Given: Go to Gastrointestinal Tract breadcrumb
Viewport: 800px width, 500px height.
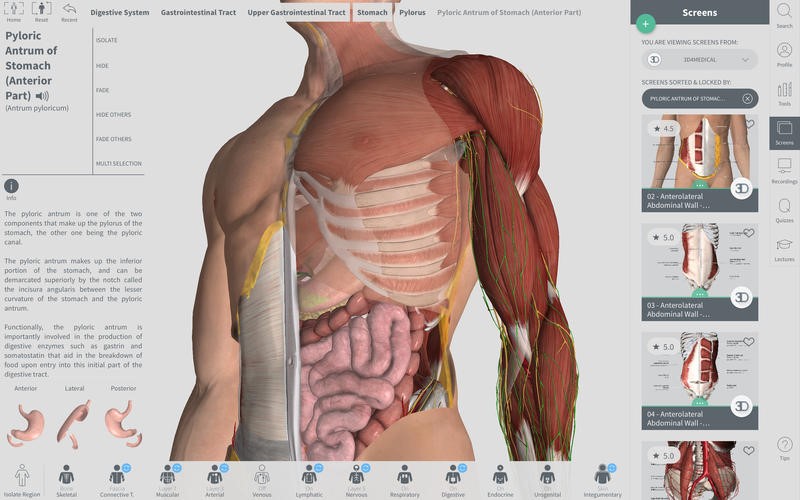Looking at the screenshot, I should [x=198, y=12].
